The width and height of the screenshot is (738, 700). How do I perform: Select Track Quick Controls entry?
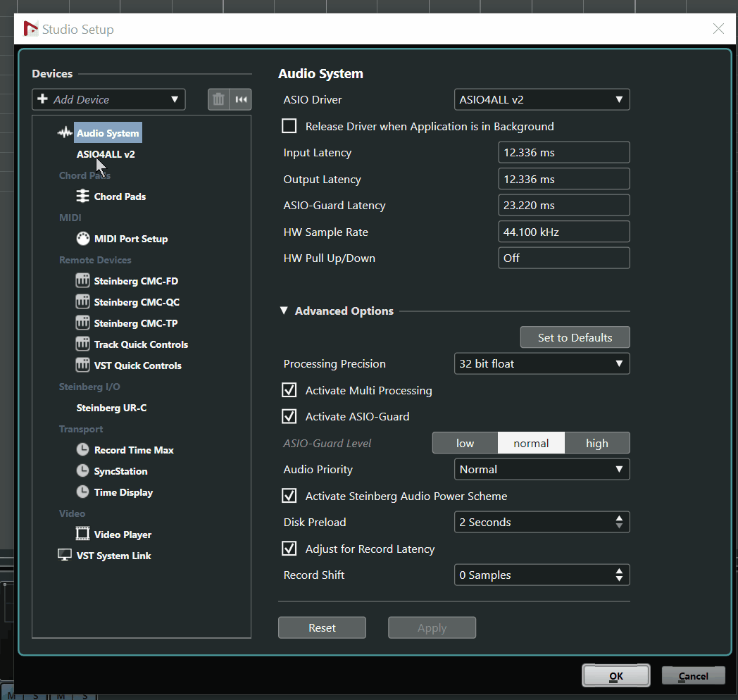pyautogui.click(x=141, y=344)
